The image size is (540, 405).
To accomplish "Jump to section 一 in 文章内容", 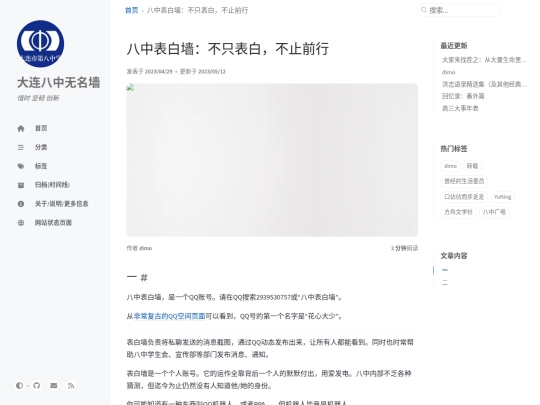I will (445, 270).
